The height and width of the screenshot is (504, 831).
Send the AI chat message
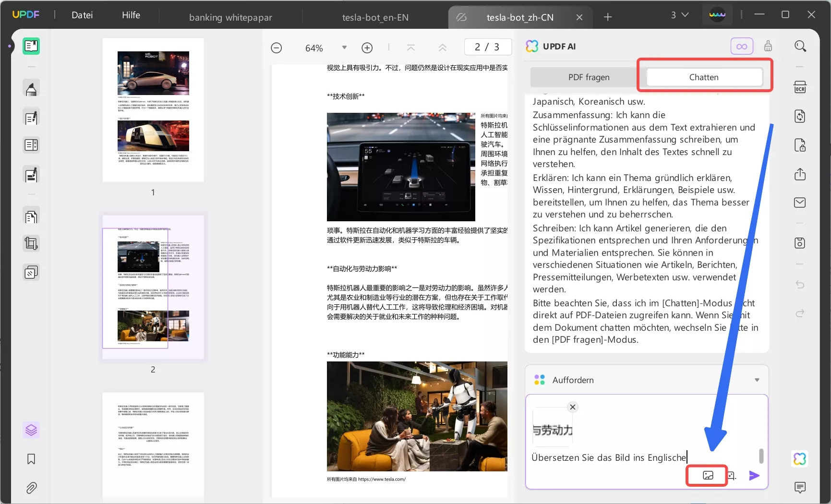tap(754, 476)
